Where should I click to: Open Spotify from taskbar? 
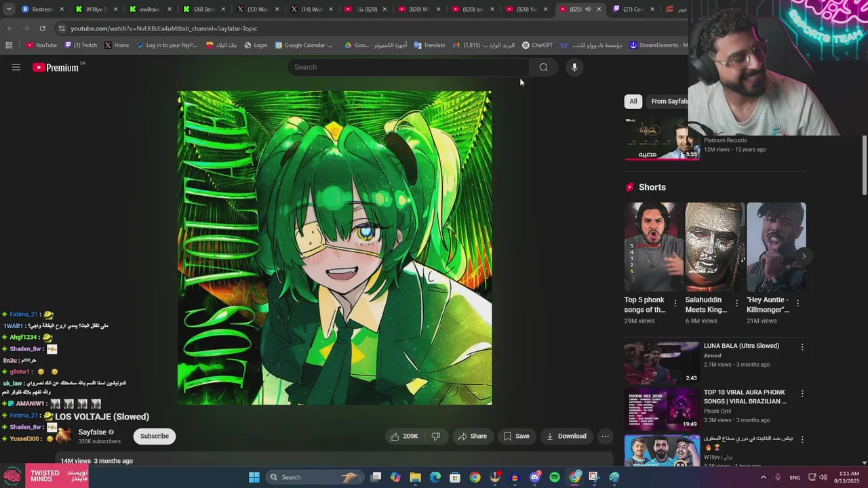click(x=555, y=477)
